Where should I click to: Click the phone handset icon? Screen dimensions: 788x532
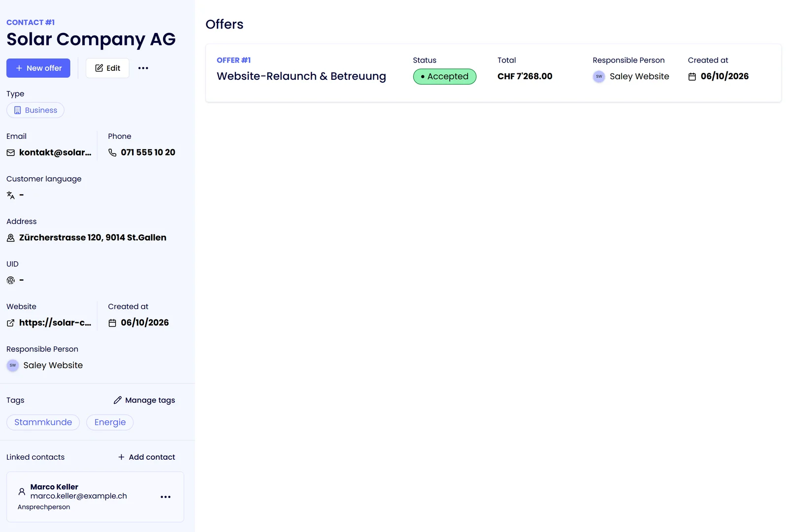(112, 153)
